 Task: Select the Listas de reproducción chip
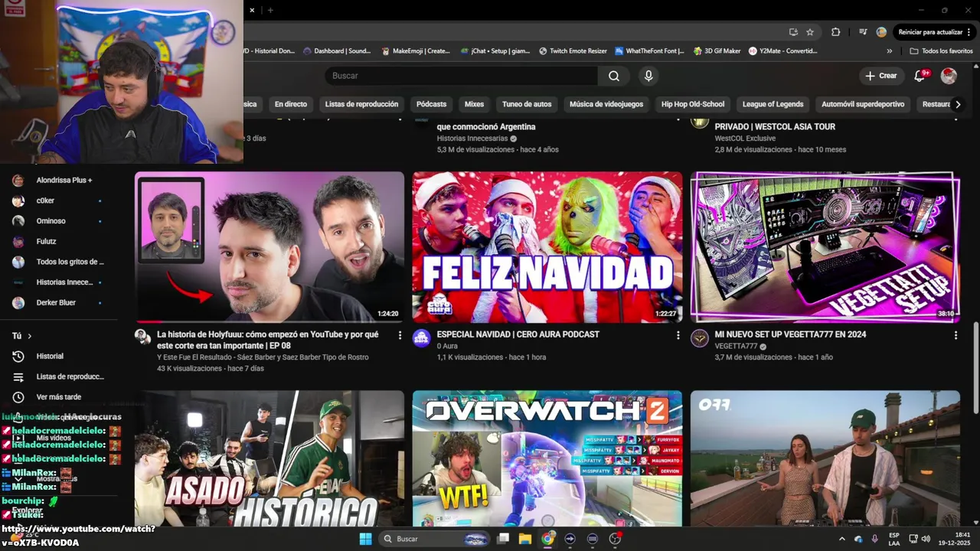361,104
